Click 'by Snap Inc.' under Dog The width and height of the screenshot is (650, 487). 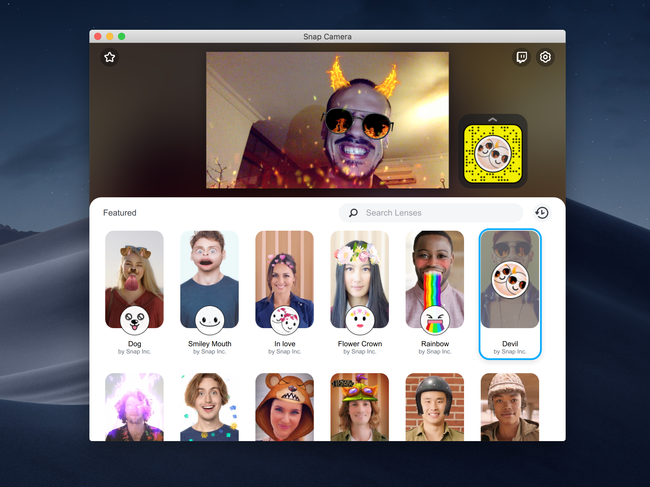click(x=134, y=352)
